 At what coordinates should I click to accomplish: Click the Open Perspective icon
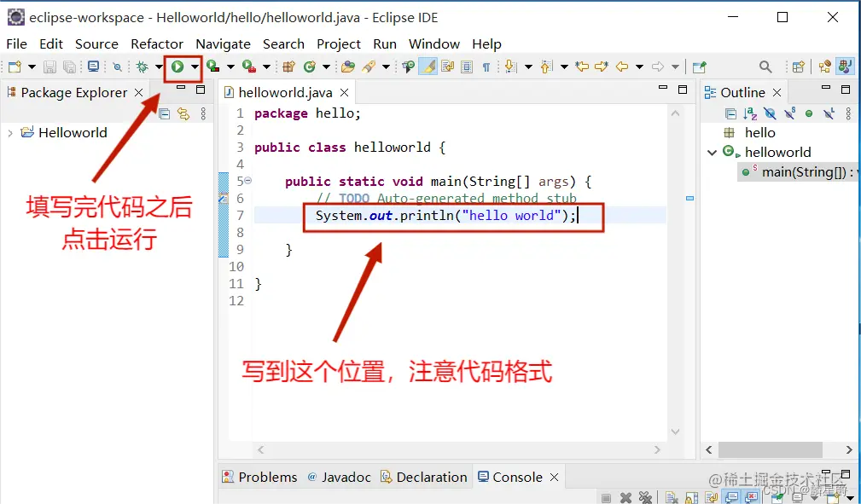click(x=799, y=67)
